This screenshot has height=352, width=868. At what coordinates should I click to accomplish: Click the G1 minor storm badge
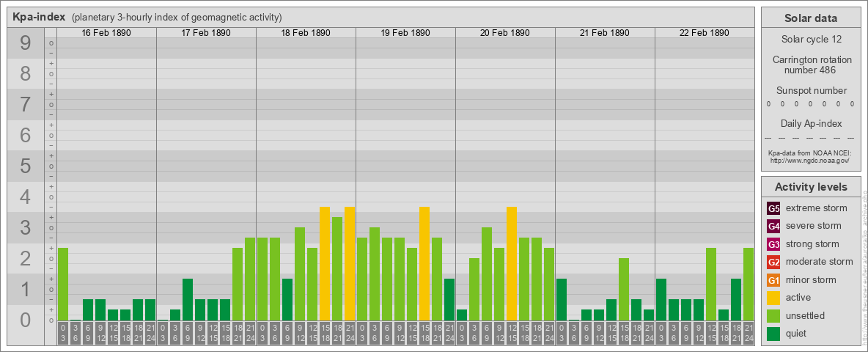pyautogui.click(x=773, y=280)
